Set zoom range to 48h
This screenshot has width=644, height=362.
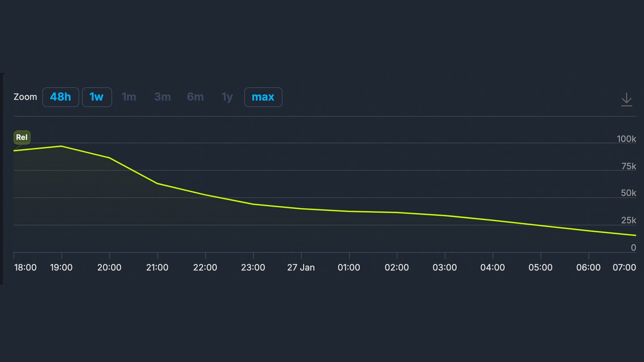tap(60, 97)
